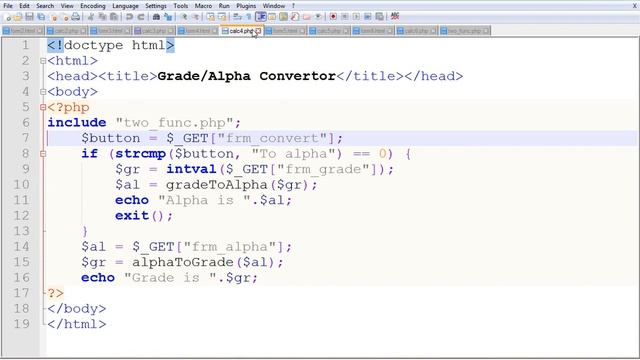Print the document using printer icon
This screenshot has height=360, width=640.
click(x=76, y=17)
